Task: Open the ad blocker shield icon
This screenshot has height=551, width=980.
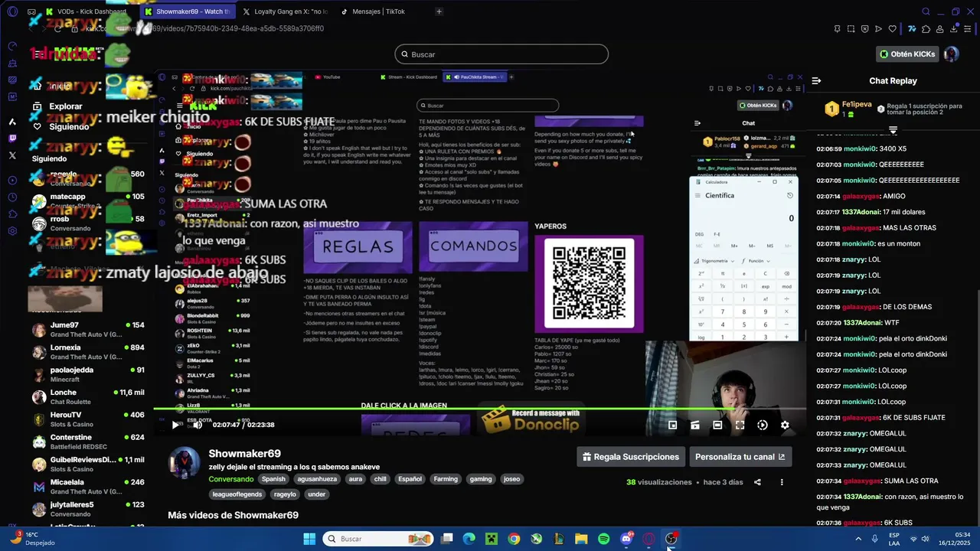Action: (x=864, y=29)
